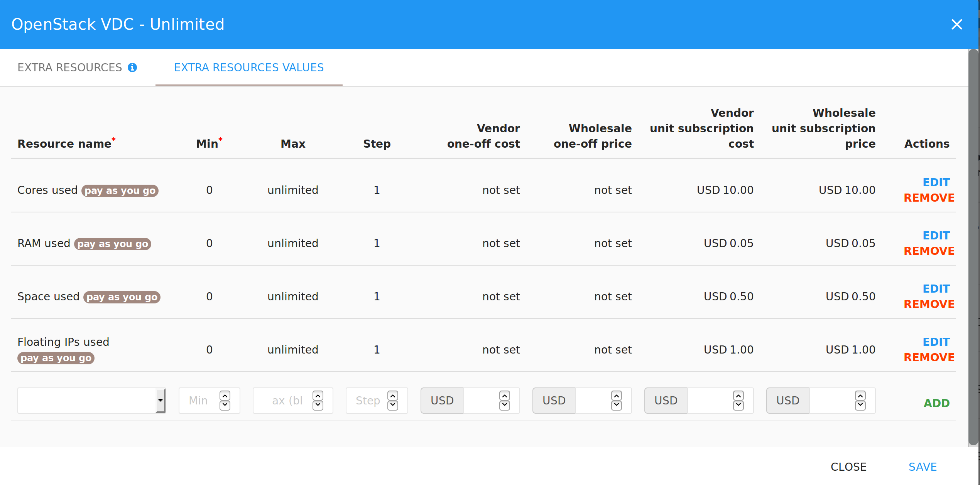Decrease the Max value with down arrow
Image resolution: width=980 pixels, height=485 pixels.
point(318,405)
